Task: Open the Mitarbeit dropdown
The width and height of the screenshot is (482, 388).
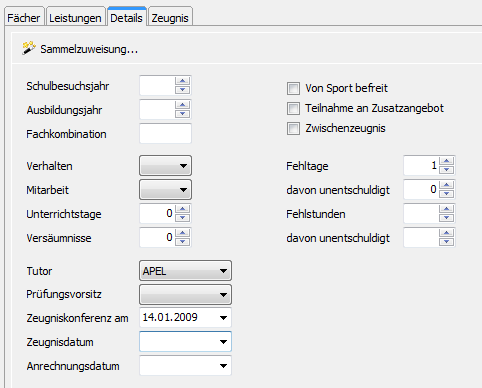Action: pos(165,190)
